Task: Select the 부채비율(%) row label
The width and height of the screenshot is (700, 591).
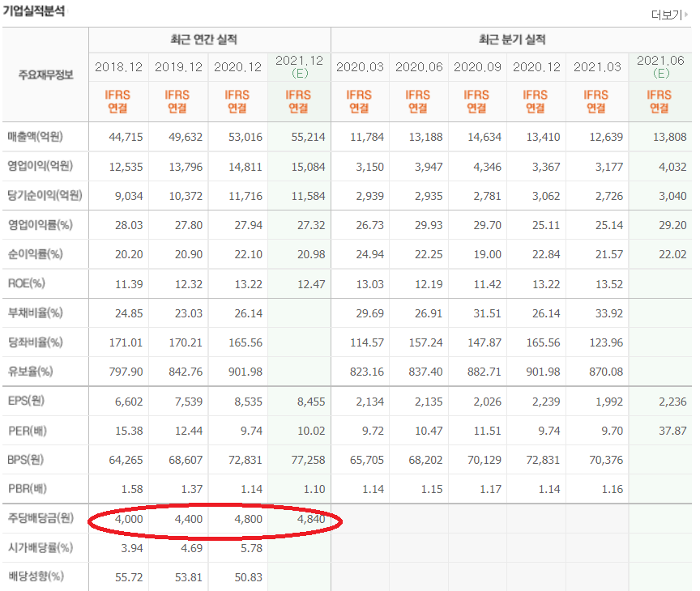Action: [36, 313]
